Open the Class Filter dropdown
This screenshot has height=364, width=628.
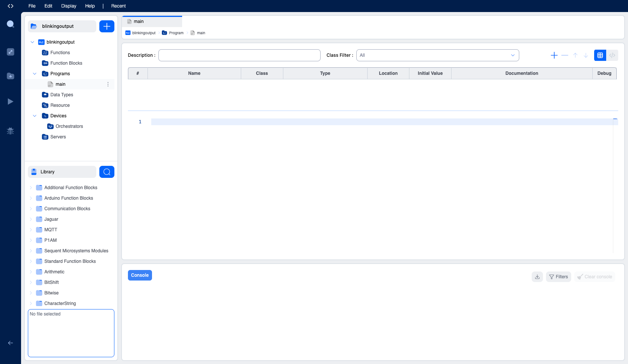(x=438, y=55)
